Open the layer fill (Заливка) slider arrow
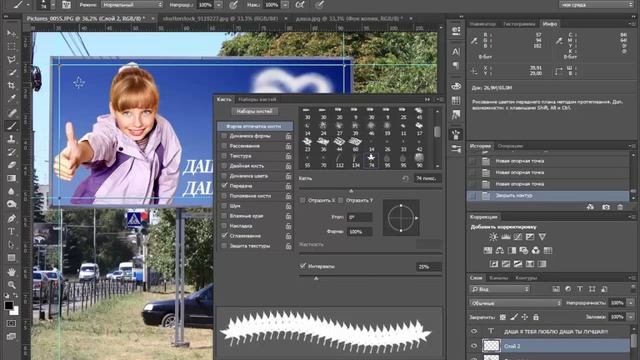 [631, 317]
